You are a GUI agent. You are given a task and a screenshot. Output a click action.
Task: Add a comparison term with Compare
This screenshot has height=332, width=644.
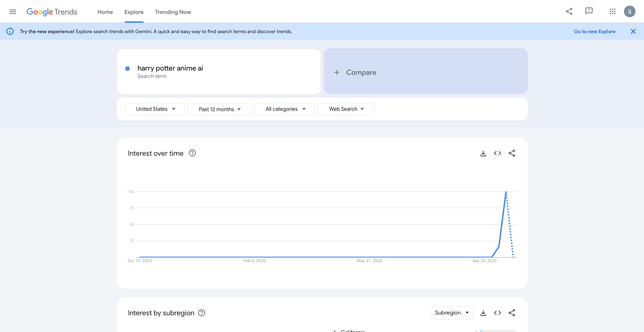tap(425, 72)
